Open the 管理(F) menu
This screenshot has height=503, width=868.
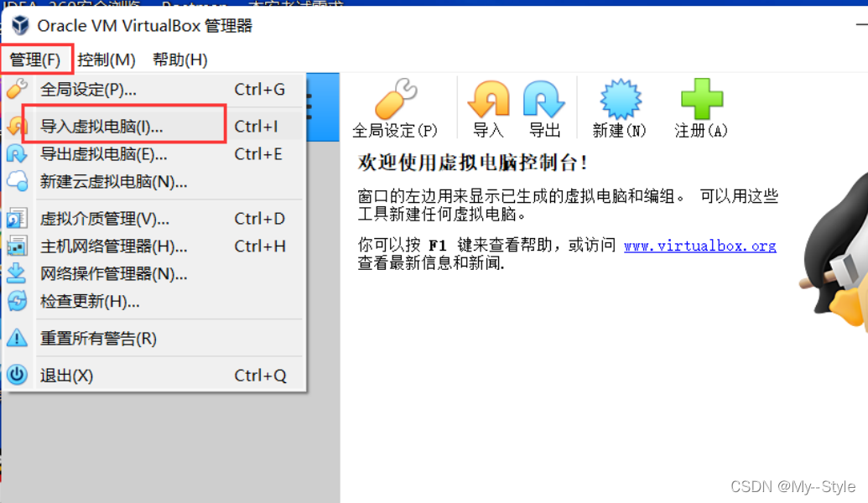(x=35, y=60)
